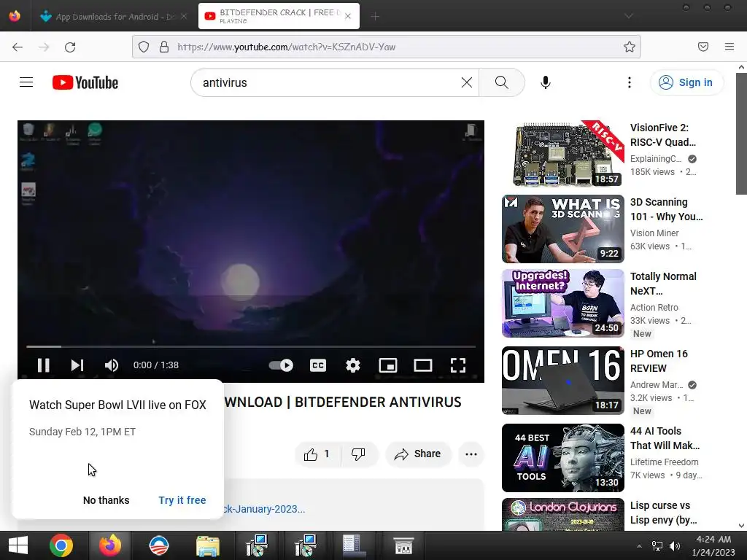This screenshot has height=560, width=747.
Task: Seek along the video progress bar
Action: (251, 346)
